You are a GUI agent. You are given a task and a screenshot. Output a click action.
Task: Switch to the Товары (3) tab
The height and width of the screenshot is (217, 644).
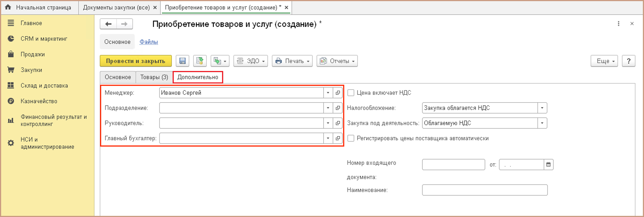(154, 77)
